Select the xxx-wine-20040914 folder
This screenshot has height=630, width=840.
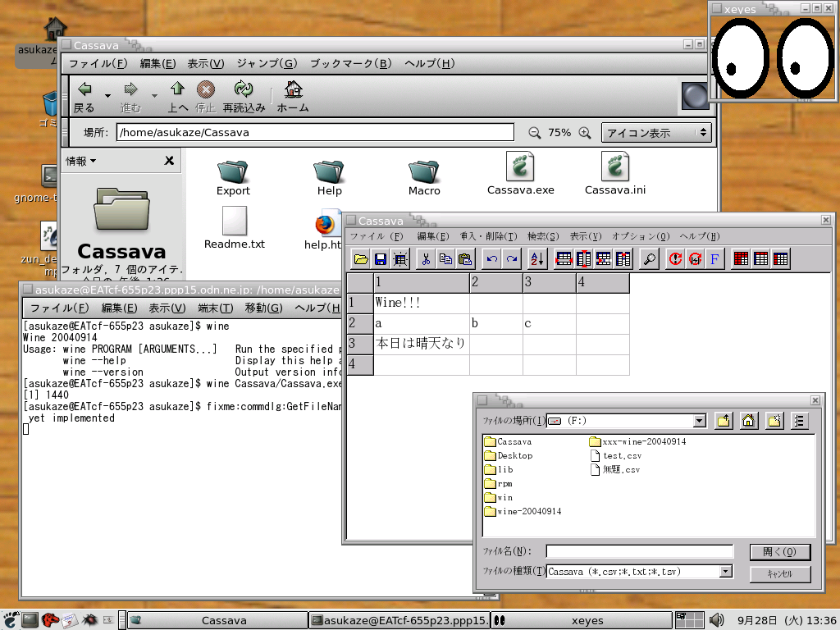tap(637, 442)
